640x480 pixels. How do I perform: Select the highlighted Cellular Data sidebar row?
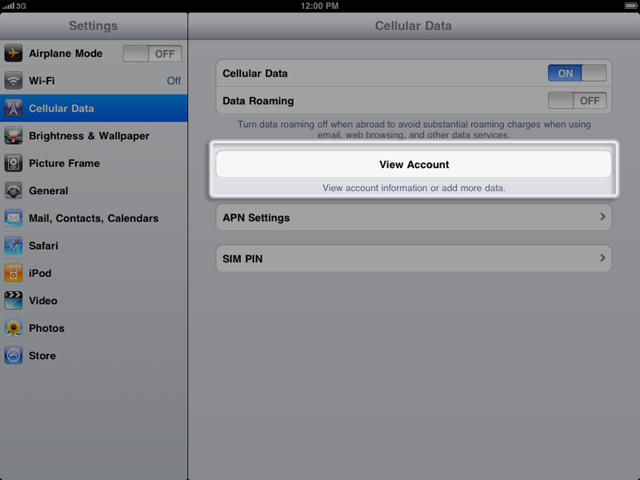93,108
